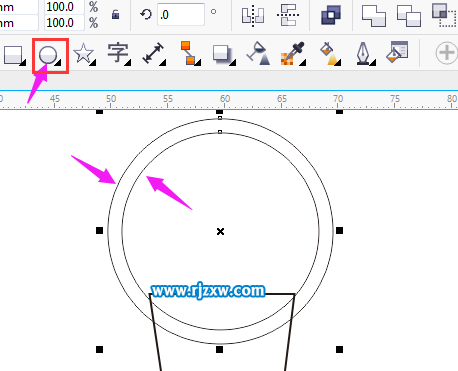Mirror the selection vertically
458x371 pixels.
coord(288,15)
